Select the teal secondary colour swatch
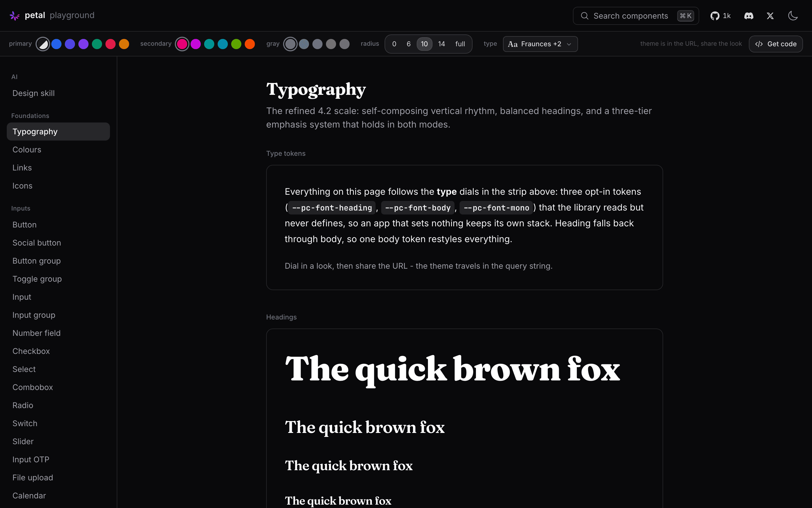This screenshot has width=812, height=508. pos(209,44)
